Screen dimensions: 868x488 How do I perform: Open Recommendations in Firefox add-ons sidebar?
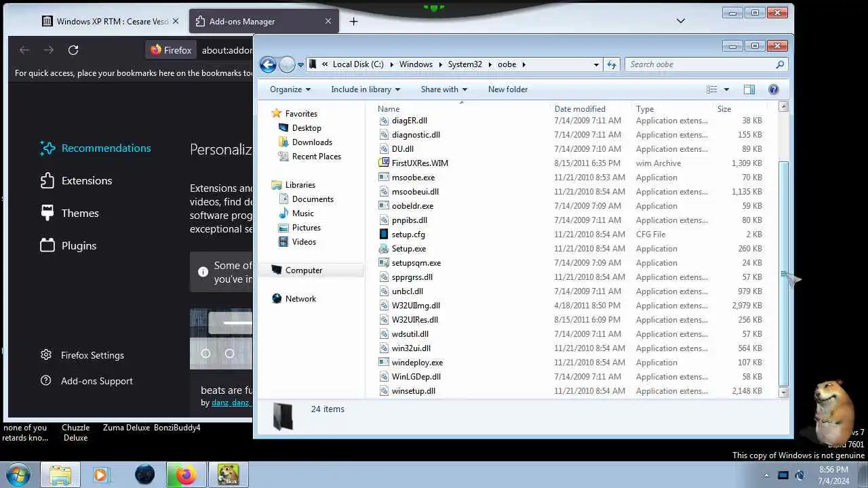pos(96,148)
